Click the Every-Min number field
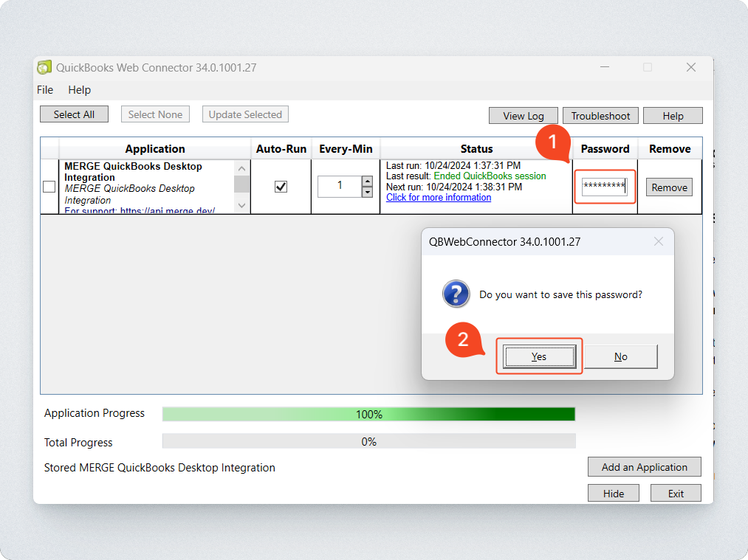This screenshot has height=560, width=748. (340, 186)
